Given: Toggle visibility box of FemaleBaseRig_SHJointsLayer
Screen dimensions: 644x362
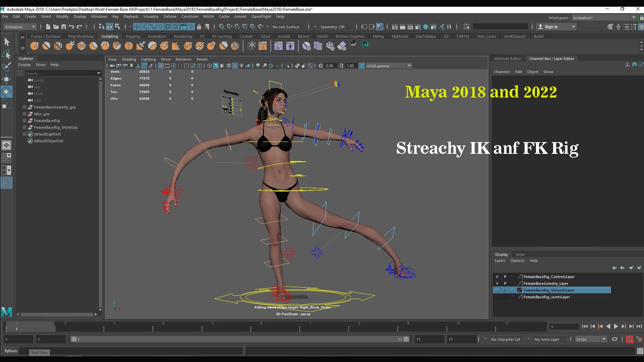Looking at the screenshot, I should 497,290.
